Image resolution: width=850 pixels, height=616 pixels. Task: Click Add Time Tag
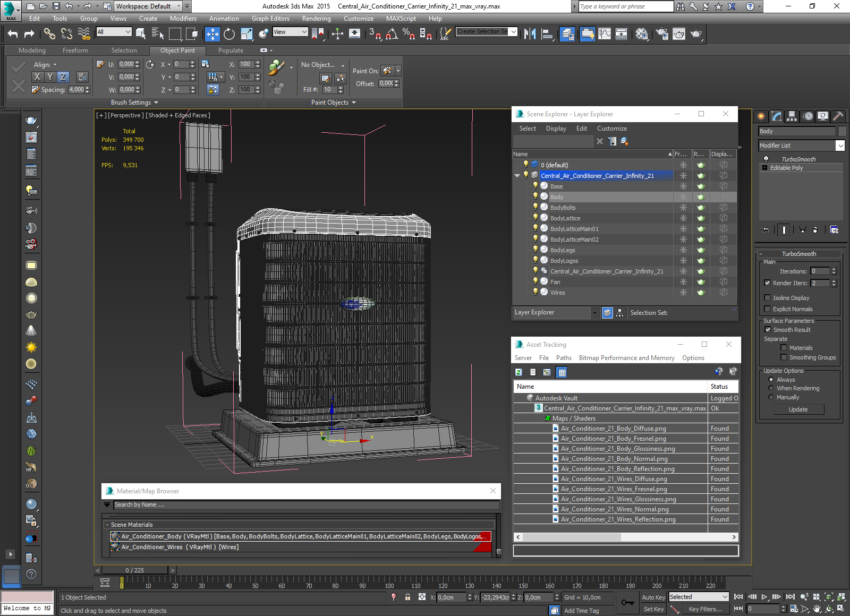coord(582,611)
